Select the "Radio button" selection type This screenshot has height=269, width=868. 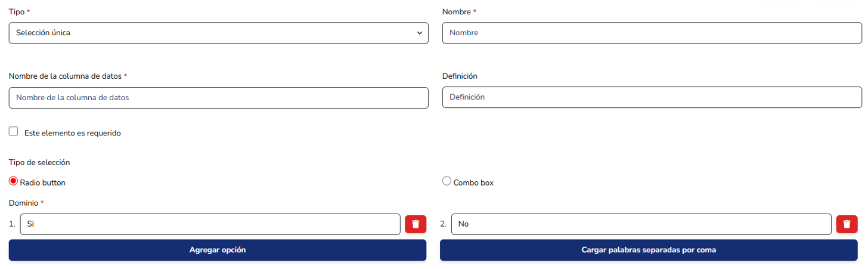[x=14, y=181]
